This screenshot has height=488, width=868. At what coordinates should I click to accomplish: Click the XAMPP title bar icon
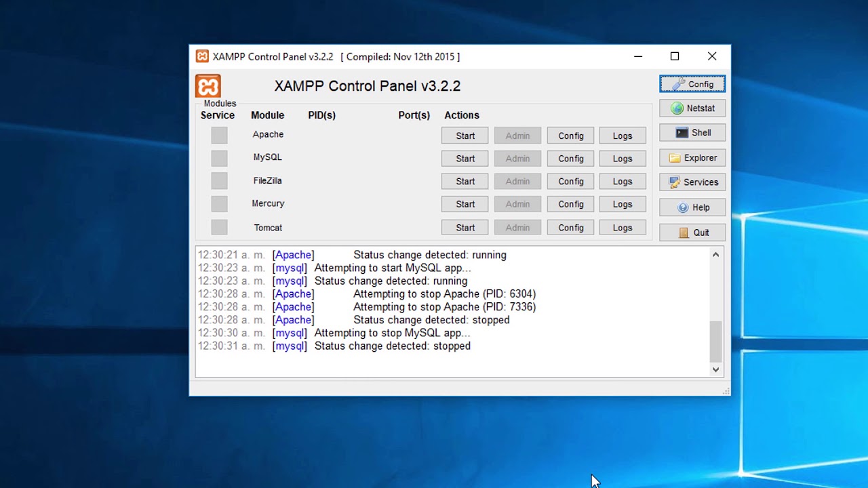[202, 56]
